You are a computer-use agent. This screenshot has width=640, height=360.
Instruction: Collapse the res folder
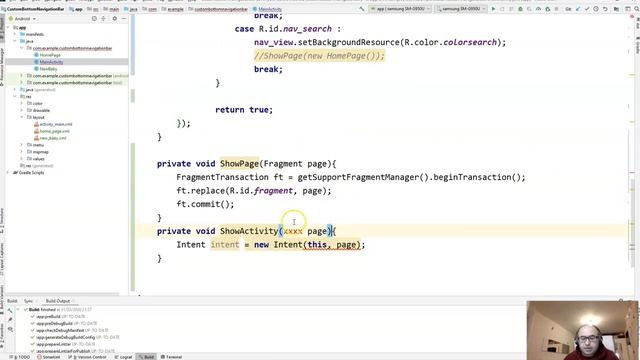tap(15, 97)
